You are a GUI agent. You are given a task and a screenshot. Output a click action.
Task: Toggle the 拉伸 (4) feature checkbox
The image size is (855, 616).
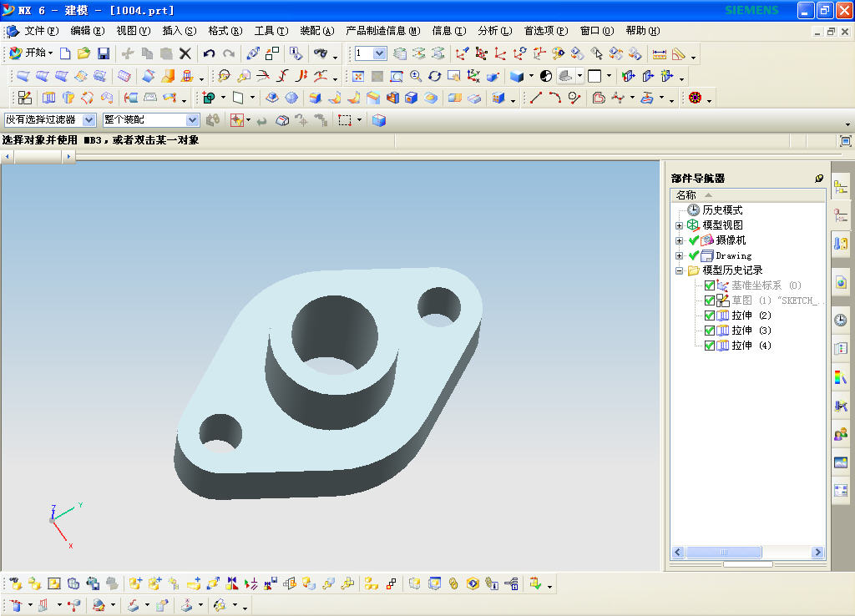(x=710, y=345)
